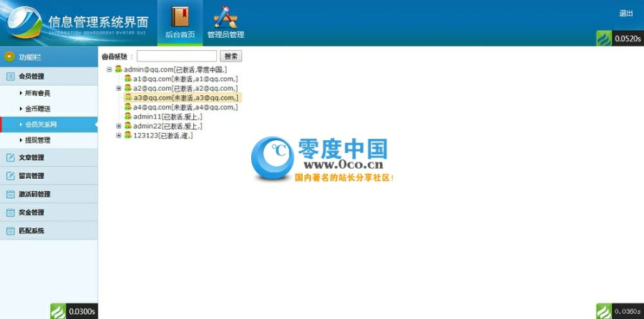Open the 管理员管理 tab
The image size is (644, 319).
pos(225,23)
